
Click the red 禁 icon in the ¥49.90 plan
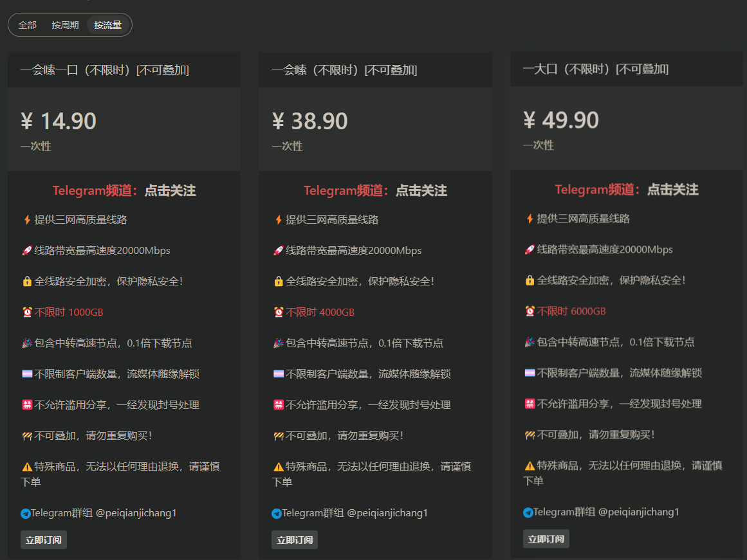tap(530, 404)
